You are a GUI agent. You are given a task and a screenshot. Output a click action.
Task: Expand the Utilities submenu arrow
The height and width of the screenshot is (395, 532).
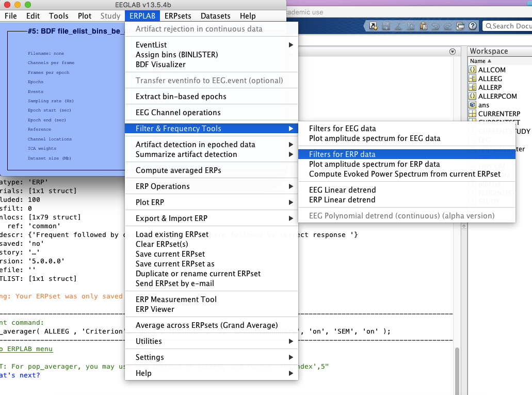[x=291, y=341]
